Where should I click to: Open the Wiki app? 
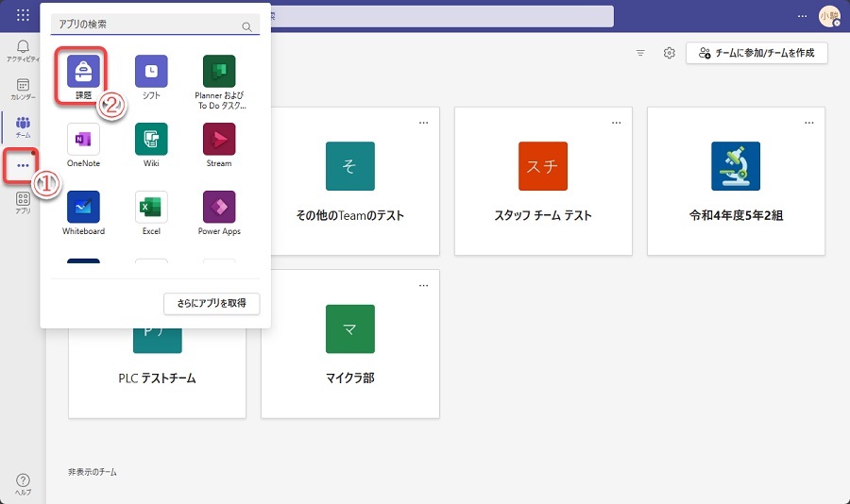[x=151, y=144]
